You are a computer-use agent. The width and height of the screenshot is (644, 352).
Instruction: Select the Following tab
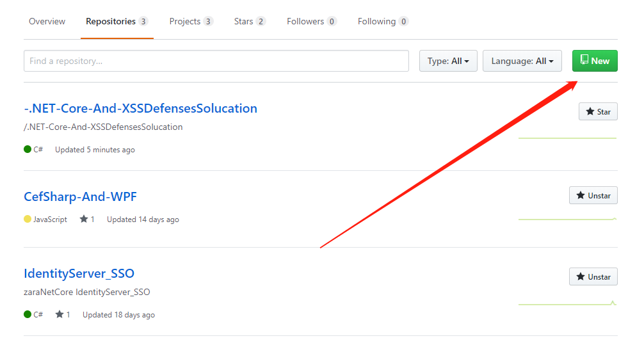[x=383, y=22]
